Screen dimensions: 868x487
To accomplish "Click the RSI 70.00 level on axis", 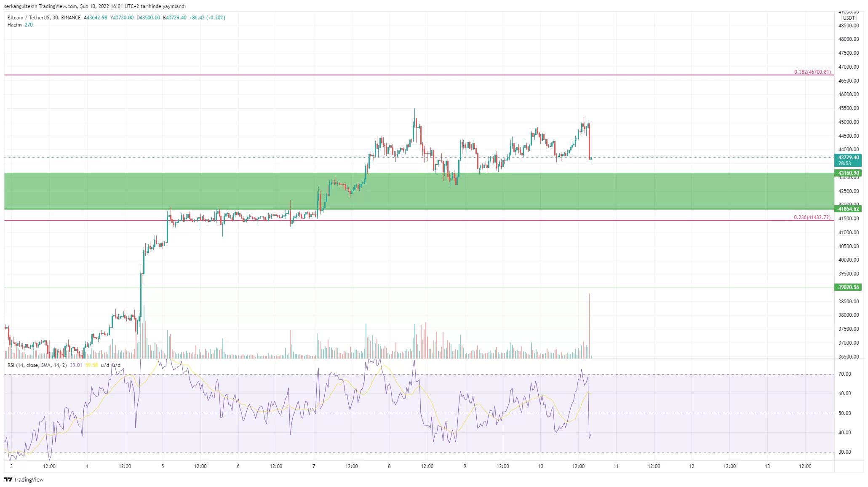I will (x=844, y=374).
